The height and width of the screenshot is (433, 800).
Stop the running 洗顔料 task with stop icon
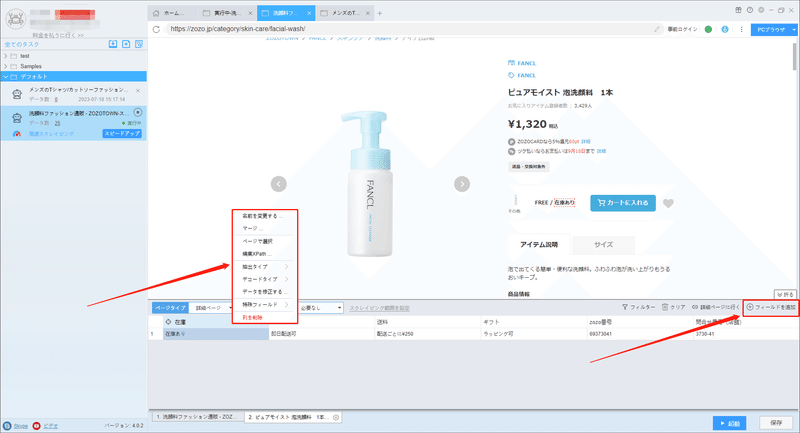[138, 112]
